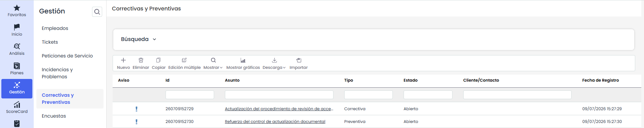Image resolution: width=644 pixels, height=128 pixels.
Task: Select Tickets in Gestión menu
Action: pos(50,42)
